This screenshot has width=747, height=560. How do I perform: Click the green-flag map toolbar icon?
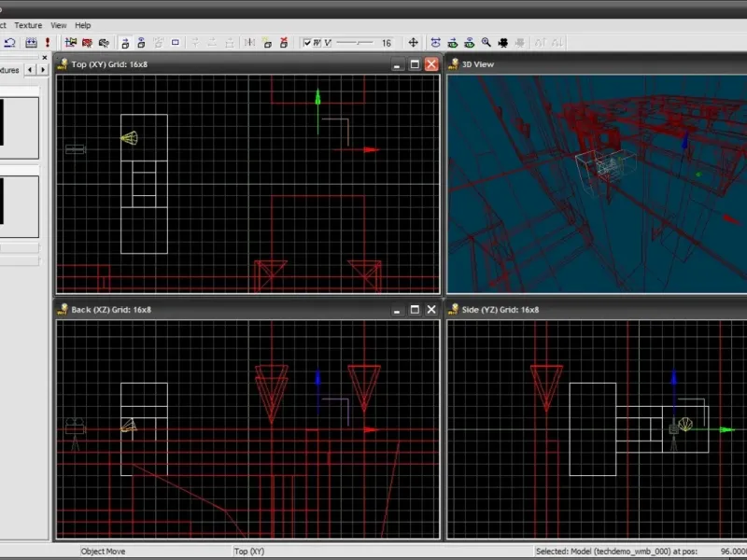coord(71,43)
